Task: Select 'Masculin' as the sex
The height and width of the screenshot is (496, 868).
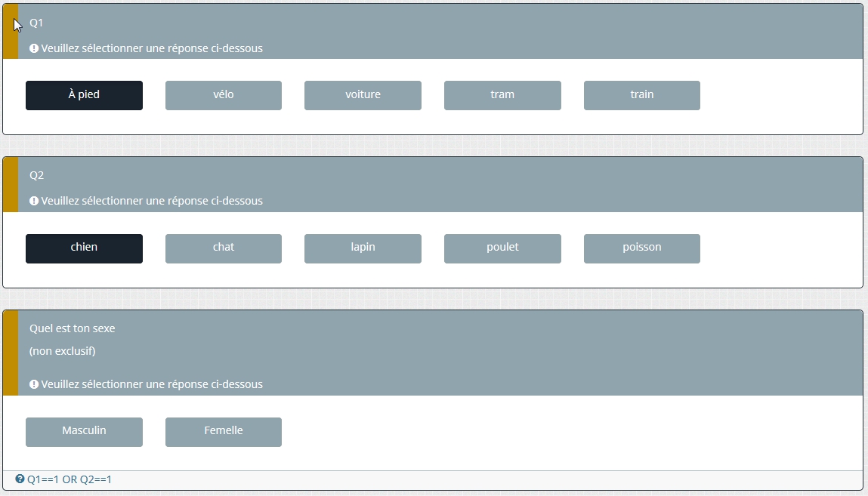Action: pyautogui.click(x=84, y=432)
